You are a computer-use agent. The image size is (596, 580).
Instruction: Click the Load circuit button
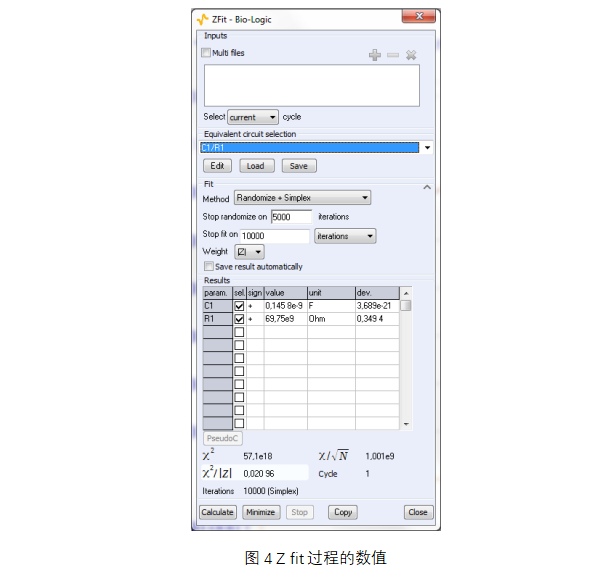(257, 166)
